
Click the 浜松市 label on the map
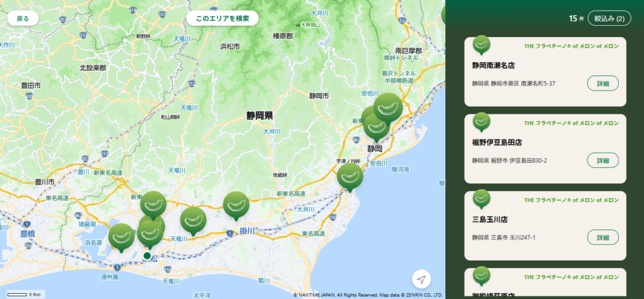coord(230,46)
